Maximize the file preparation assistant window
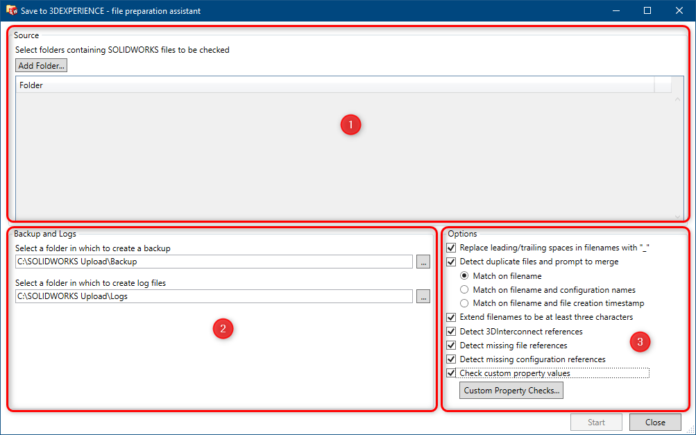 [647, 11]
